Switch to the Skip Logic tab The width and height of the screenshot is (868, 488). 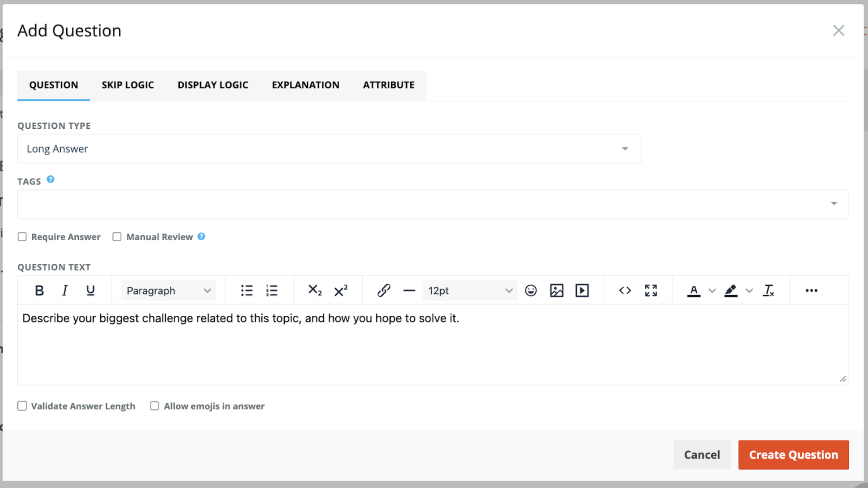pyautogui.click(x=128, y=85)
